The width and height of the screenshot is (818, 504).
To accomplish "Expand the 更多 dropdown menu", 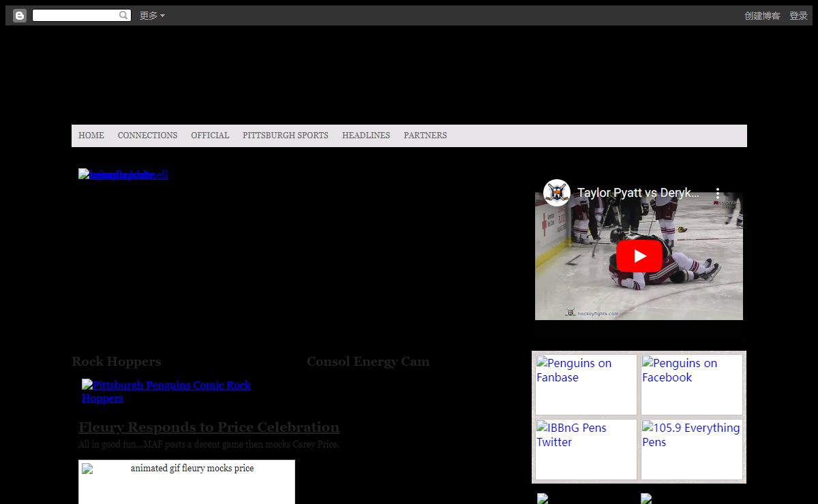I will pyautogui.click(x=152, y=16).
